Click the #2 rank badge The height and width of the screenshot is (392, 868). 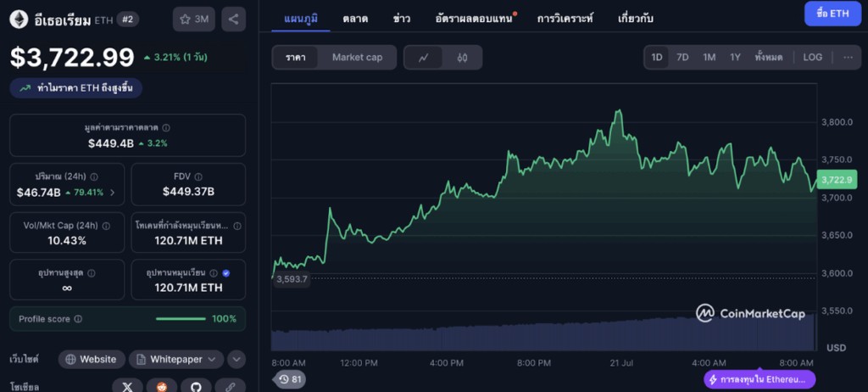[128, 20]
